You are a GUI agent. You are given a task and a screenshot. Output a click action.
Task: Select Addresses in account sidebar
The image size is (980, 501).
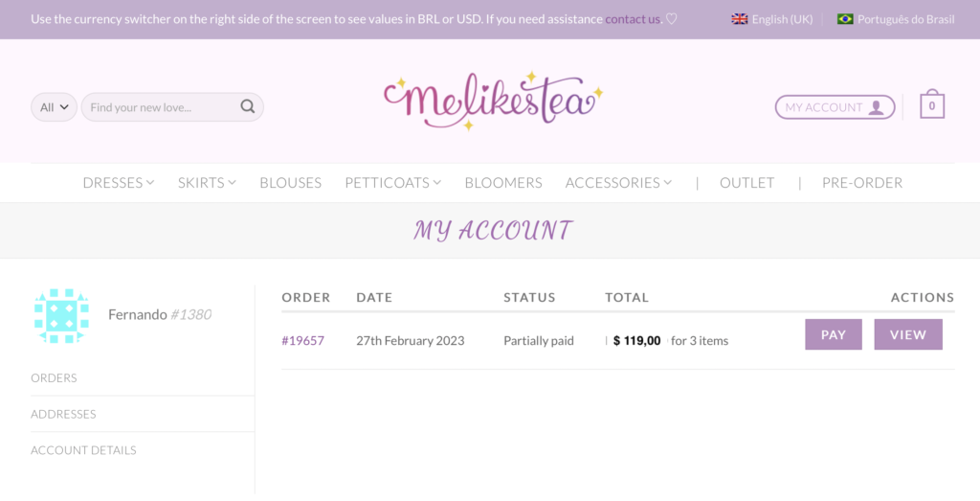[x=63, y=414]
